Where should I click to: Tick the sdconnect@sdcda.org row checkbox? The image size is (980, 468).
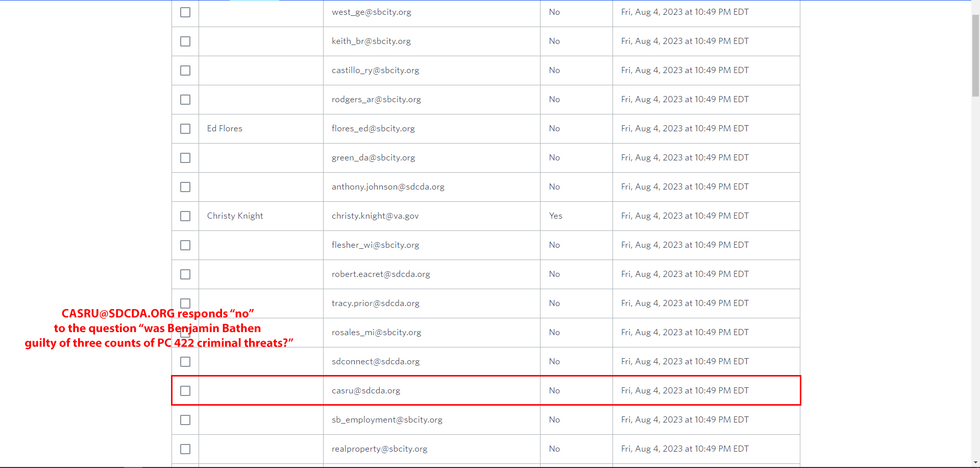click(185, 362)
